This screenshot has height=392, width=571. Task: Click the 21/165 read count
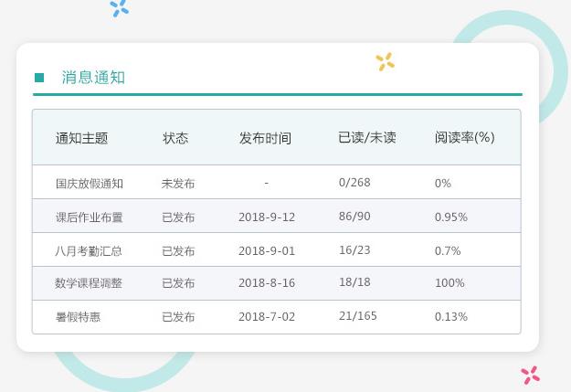pos(357,315)
